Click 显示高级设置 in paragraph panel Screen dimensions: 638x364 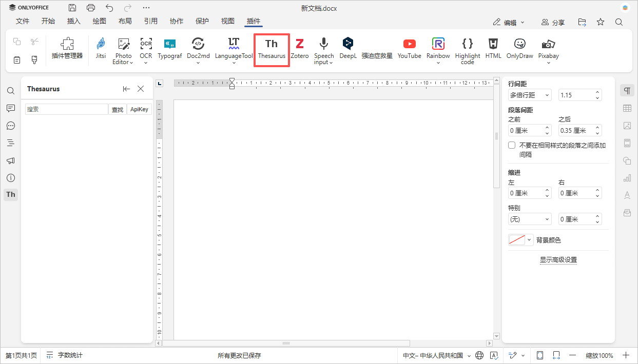coord(558,260)
